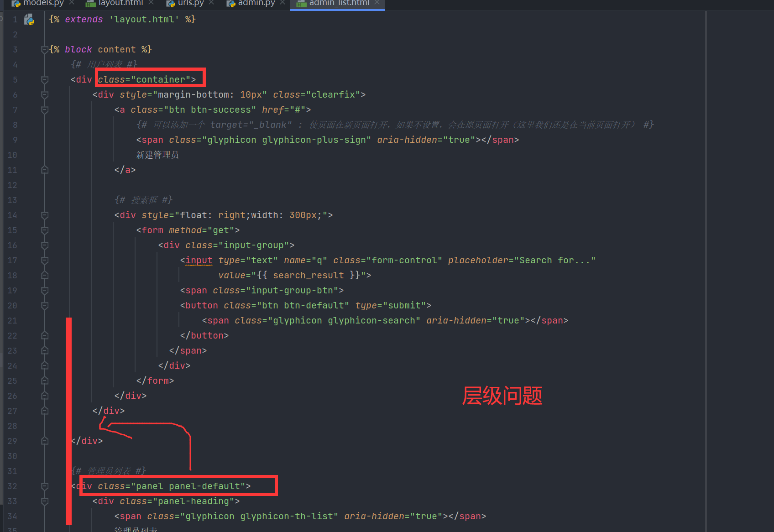Screen dimensions: 774x532
Task: Fold the form method get on line 15
Action: point(45,230)
